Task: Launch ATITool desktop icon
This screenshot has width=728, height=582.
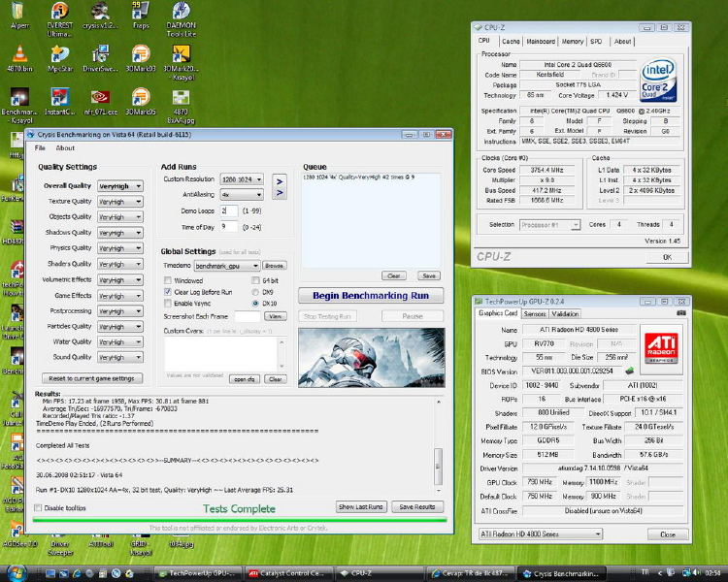Action: tap(100, 543)
